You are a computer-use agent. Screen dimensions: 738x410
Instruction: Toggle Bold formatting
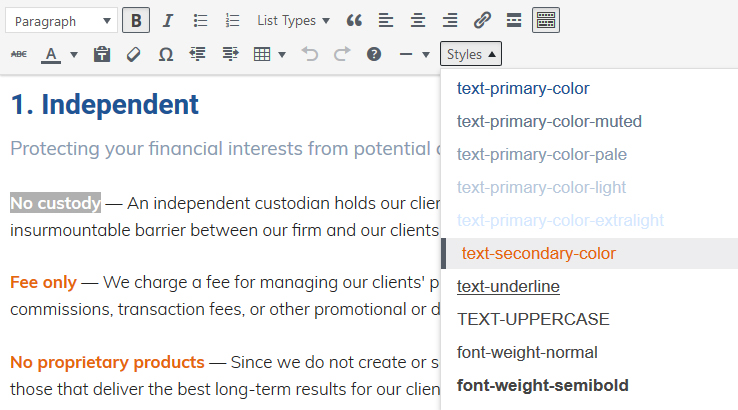click(x=136, y=20)
